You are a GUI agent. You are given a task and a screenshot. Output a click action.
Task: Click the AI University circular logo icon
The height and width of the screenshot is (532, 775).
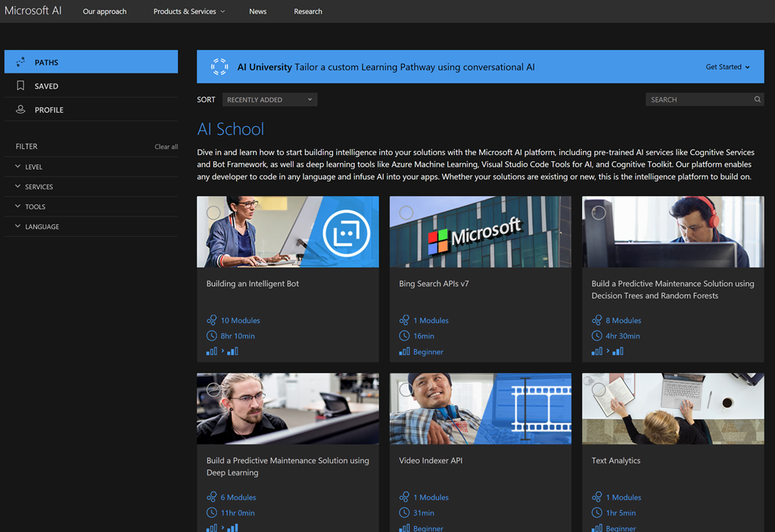coord(219,67)
